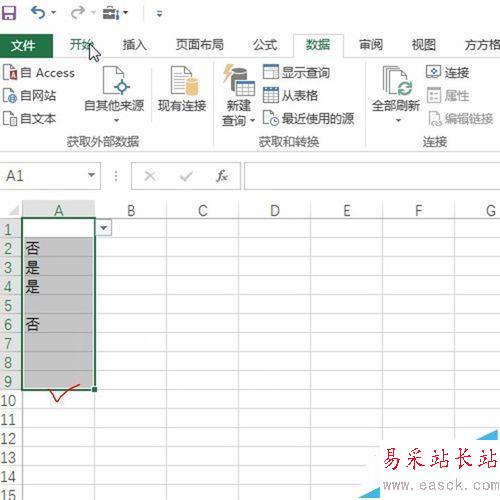Import data 自文本 (From Text)
Screen dimensions: 500x500
[x=29, y=119]
